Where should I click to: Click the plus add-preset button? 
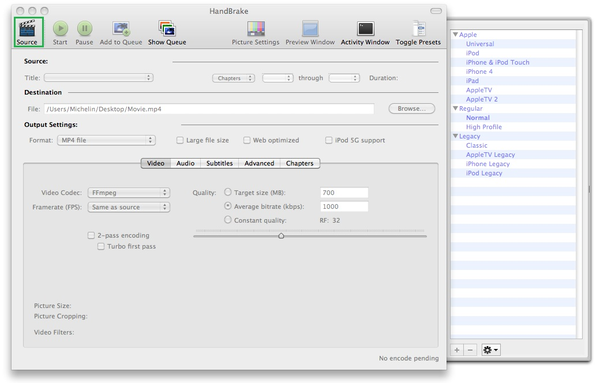(x=457, y=350)
